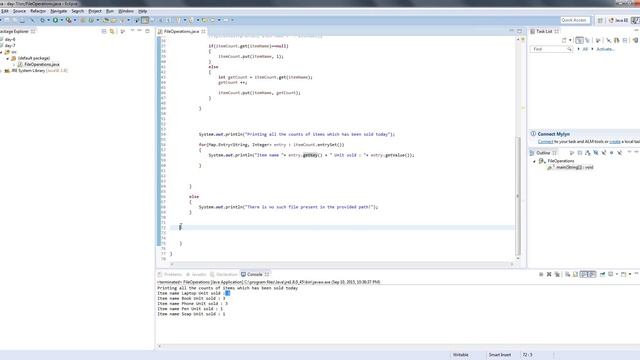640x360 pixels.
Task: Open the New Task dropdown arrow
Action: click(x=570, y=40)
